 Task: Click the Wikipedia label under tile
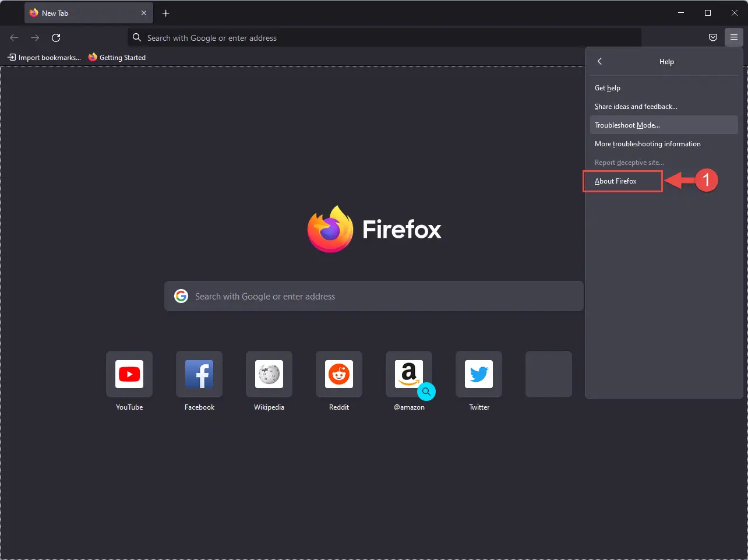point(269,407)
